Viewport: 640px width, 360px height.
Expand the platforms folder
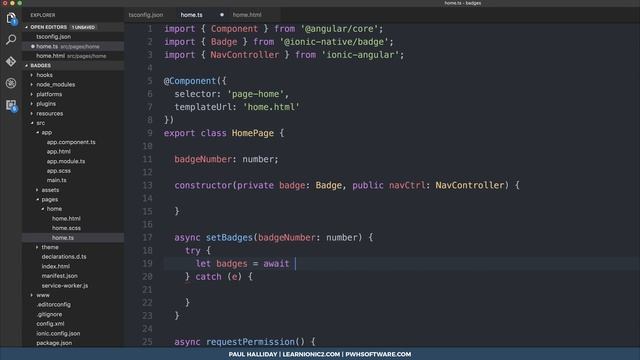pos(49,94)
